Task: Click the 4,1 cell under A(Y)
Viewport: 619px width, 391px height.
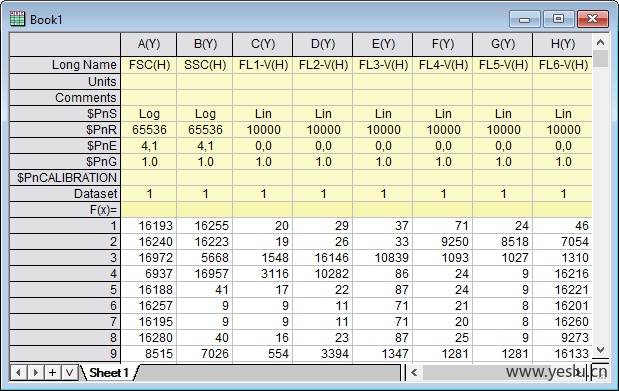Action: (149, 146)
